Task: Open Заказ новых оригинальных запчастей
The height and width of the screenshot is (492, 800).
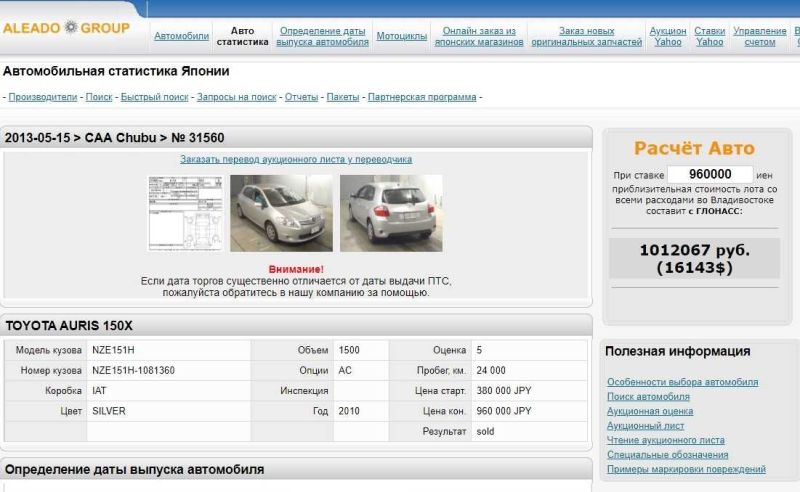Action: 587,36
